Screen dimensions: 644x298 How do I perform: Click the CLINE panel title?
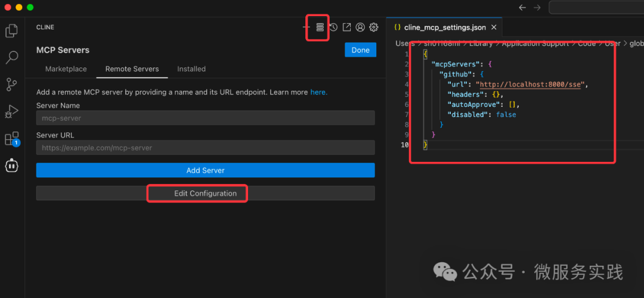tap(45, 27)
